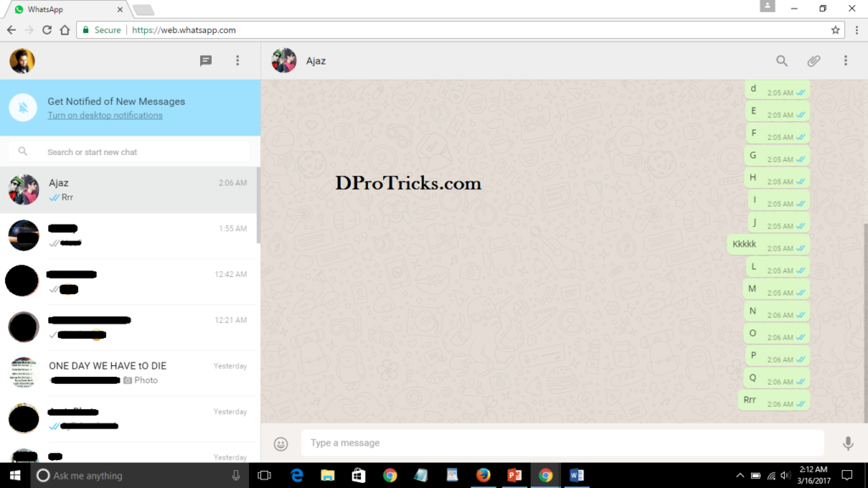Open the Ajaz chat options menu
Viewport: 868px width, 488px height.
pos(845,61)
